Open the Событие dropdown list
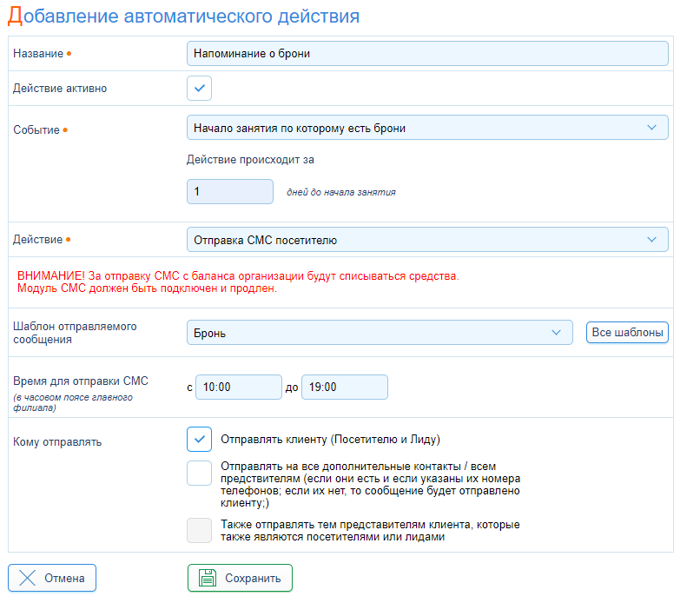 [x=427, y=128]
